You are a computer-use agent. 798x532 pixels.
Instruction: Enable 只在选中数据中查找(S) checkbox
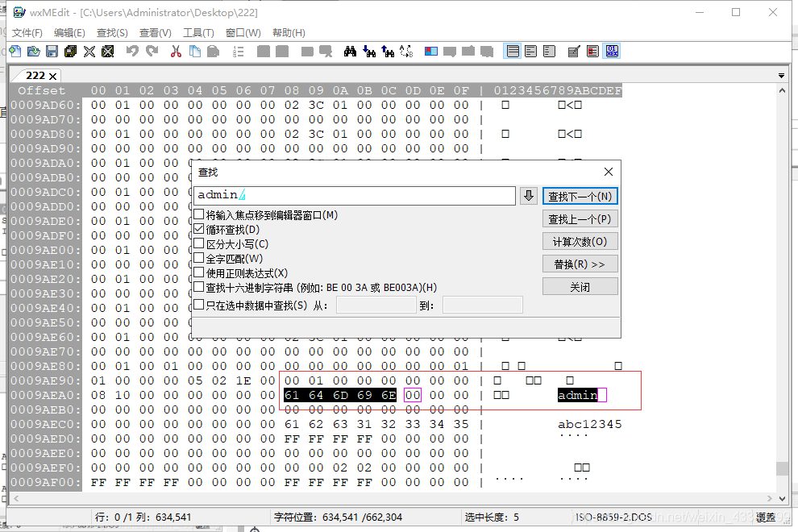(199, 305)
